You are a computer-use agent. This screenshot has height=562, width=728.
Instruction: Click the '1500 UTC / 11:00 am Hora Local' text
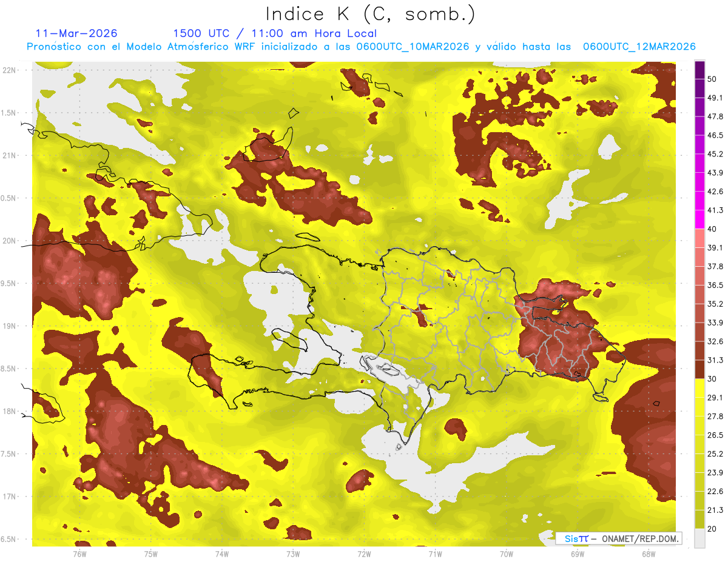275,33
